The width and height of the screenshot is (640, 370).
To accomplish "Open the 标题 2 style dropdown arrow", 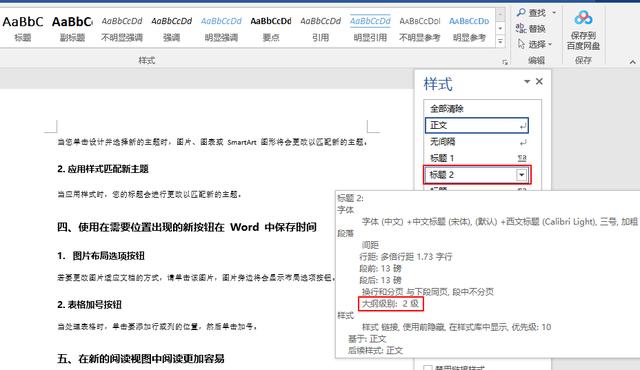I will (x=521, y=175).
